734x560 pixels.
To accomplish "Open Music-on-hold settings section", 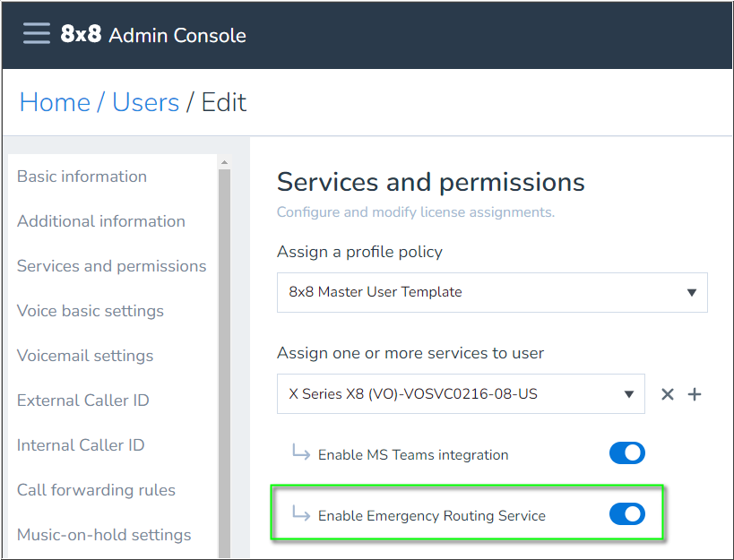I will coord(104,535).
